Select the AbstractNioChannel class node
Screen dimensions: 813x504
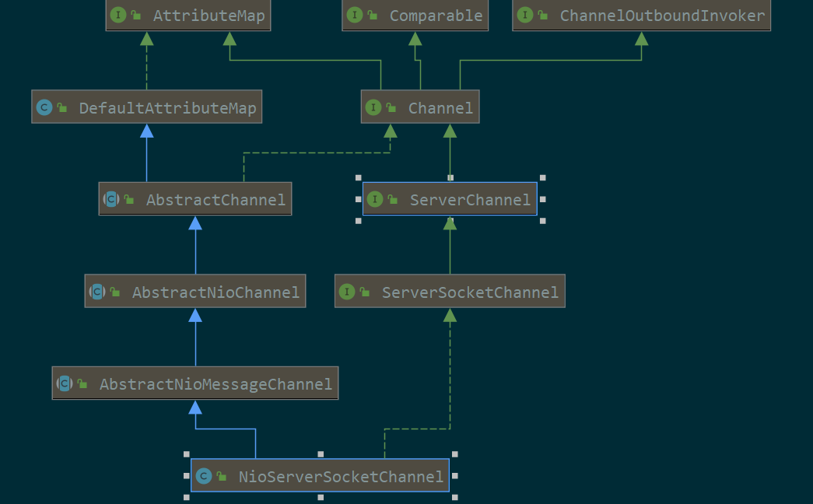click(195, 291)
